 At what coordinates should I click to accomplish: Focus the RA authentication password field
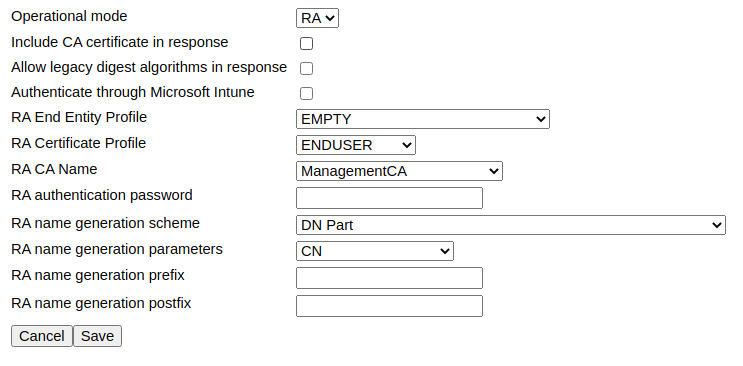click(389, 198)
